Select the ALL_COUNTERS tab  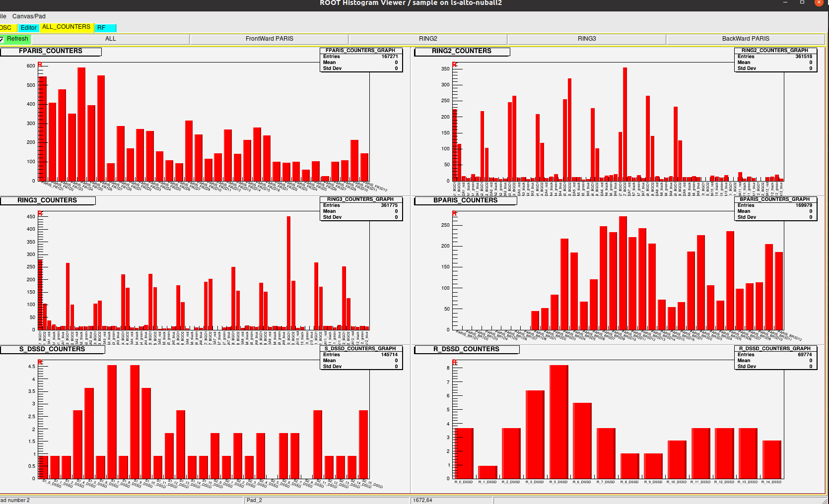tap(66, 27)
